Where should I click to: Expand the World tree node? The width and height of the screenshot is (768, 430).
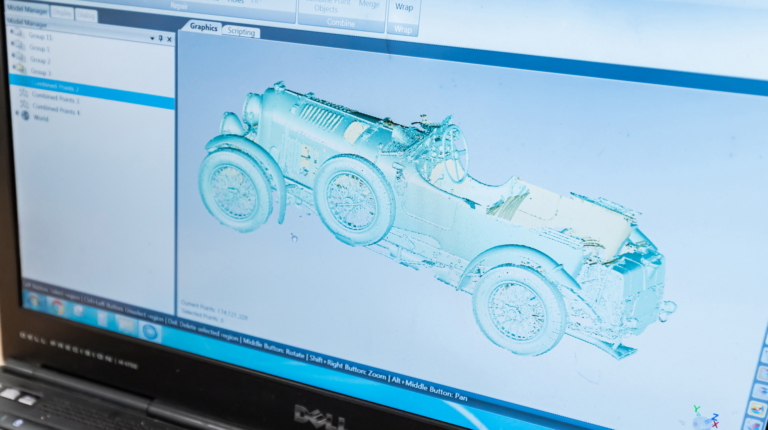pyautogui.click(x=14, y=115)
